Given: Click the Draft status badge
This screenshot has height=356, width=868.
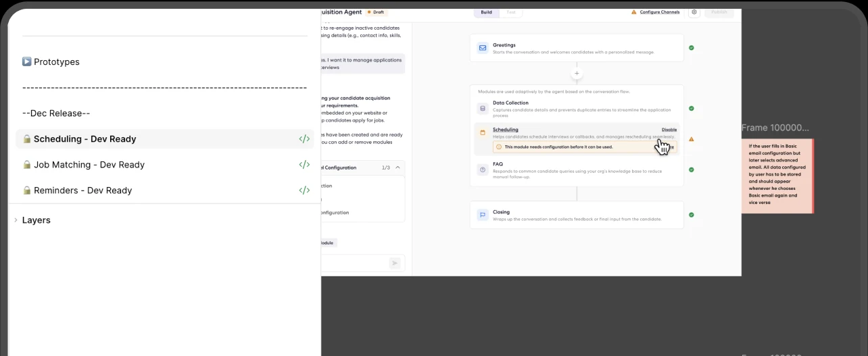Looking at the screenshot, I should 375,12.
